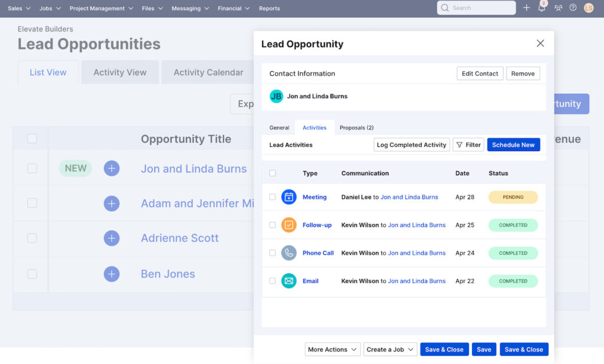This screenshot has width=604, height=364.
Task: Open the Create a Job dropdown
Action: point(390,349)
